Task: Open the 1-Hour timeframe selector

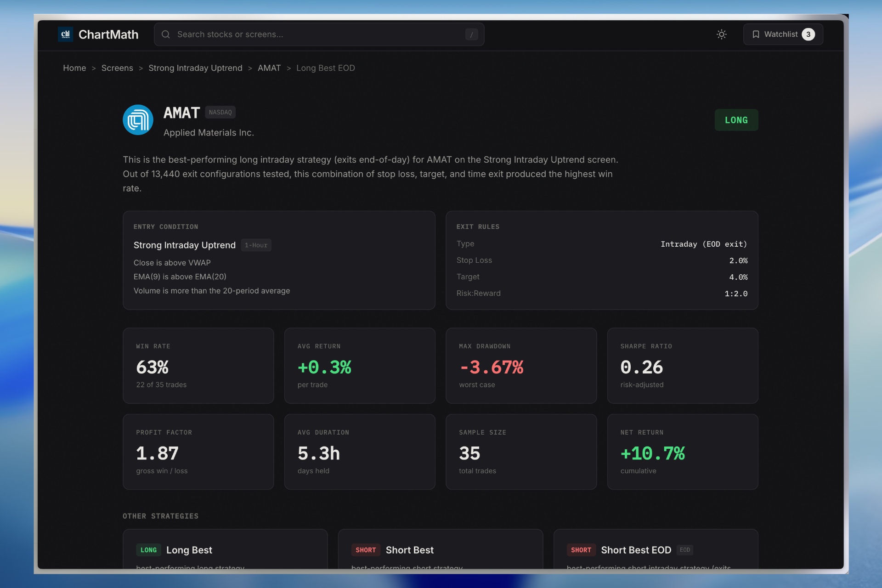Action: tap(256, 245)
